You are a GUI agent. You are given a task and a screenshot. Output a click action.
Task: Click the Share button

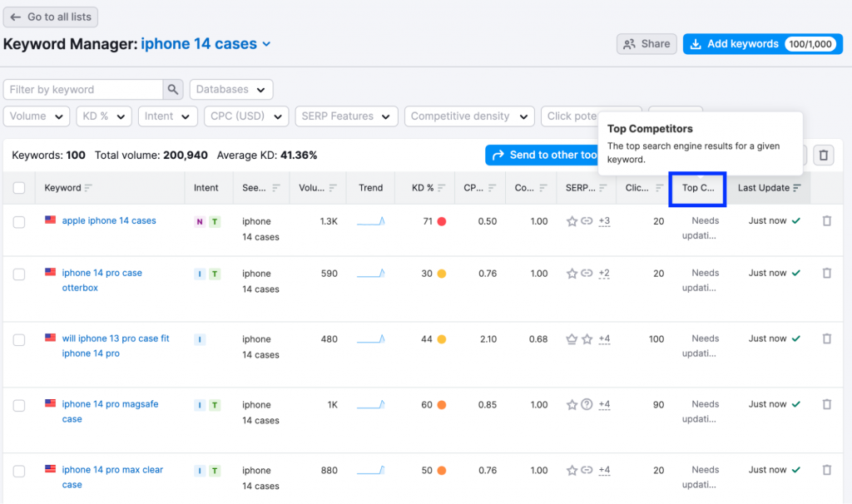pyautogui.click(x=646, y=44)
